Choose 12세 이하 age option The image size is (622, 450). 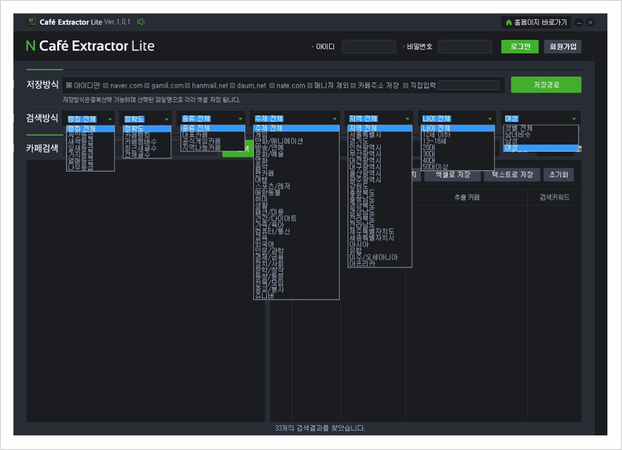[436, 135]
